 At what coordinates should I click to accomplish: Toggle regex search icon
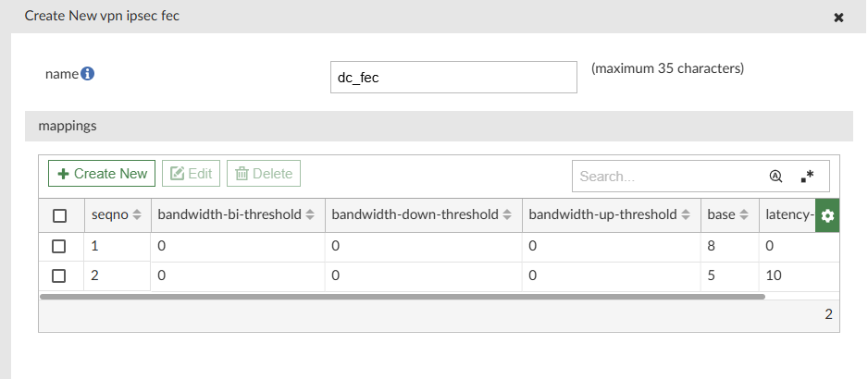(x=807, y=176)
